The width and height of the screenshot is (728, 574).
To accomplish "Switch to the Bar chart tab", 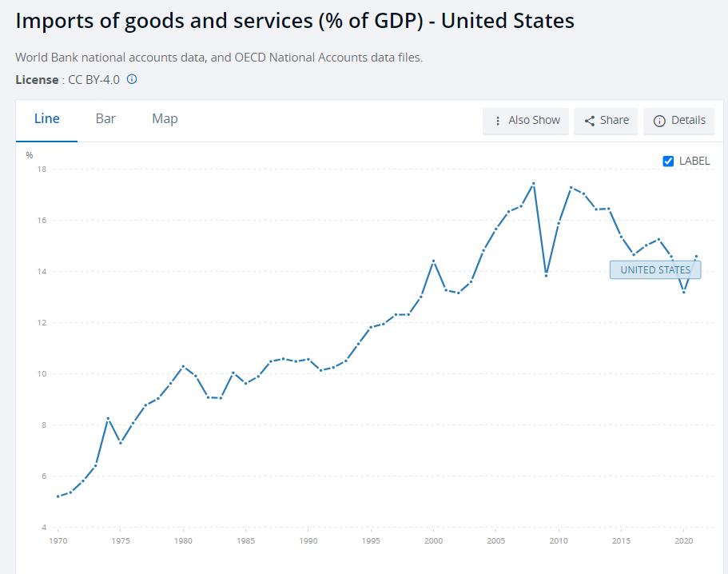I will click(105, 119).
